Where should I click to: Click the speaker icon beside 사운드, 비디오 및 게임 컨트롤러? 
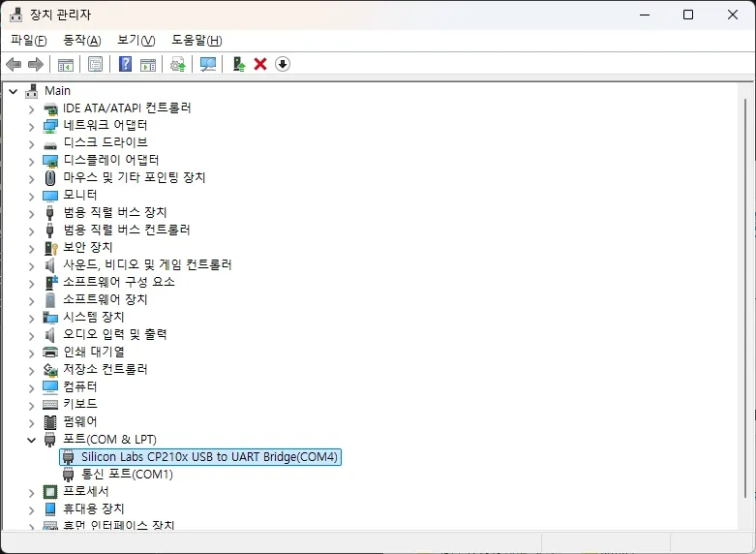49,265
